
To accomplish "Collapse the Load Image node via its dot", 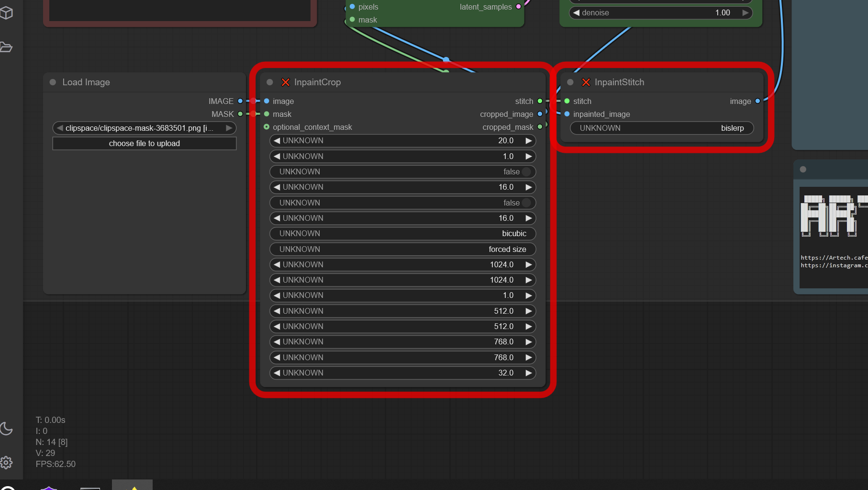I will click(x=53, y=82).
